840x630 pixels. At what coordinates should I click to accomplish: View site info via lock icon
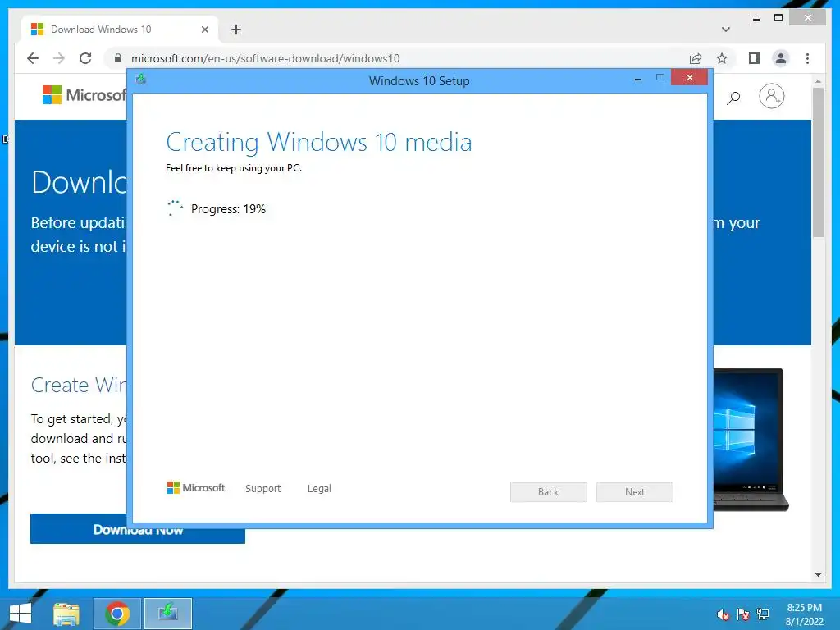(x=118, y=58)
